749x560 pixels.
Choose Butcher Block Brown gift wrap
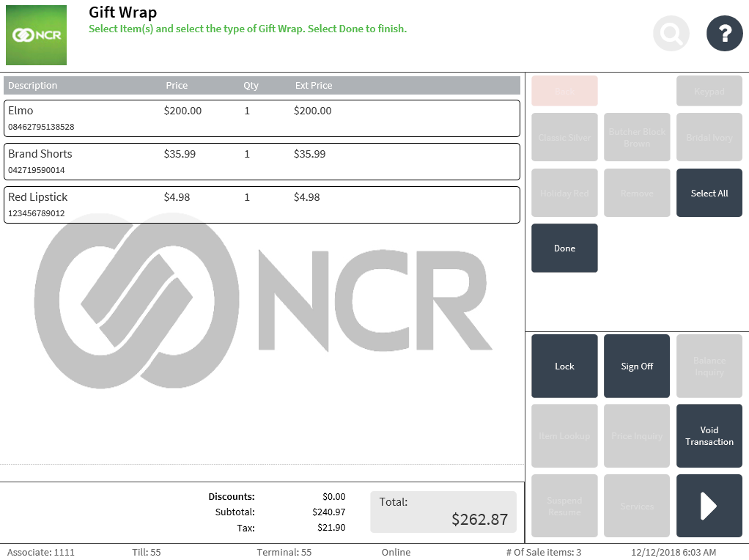click(637, 137)
